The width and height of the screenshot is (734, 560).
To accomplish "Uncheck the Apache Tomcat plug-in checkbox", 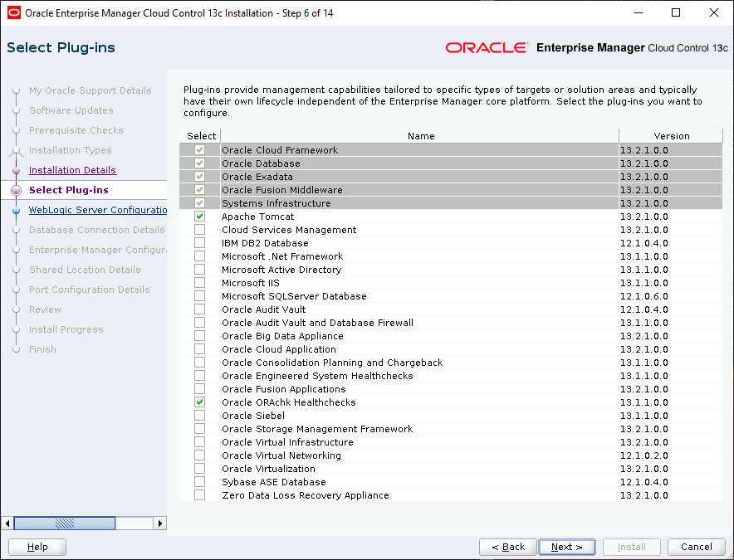I will click(200, 217).
